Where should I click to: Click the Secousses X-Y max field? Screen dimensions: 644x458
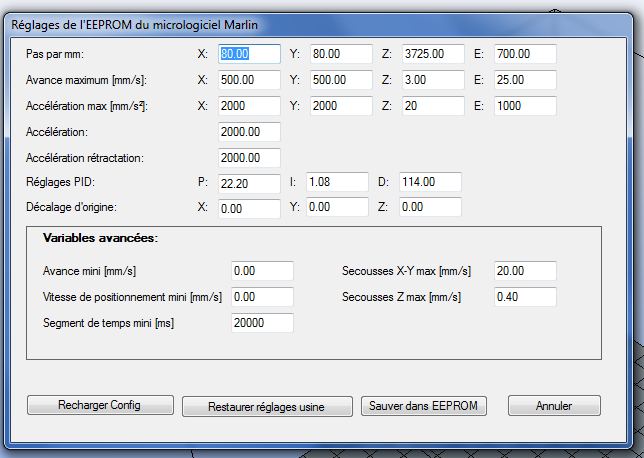point(525,271)
